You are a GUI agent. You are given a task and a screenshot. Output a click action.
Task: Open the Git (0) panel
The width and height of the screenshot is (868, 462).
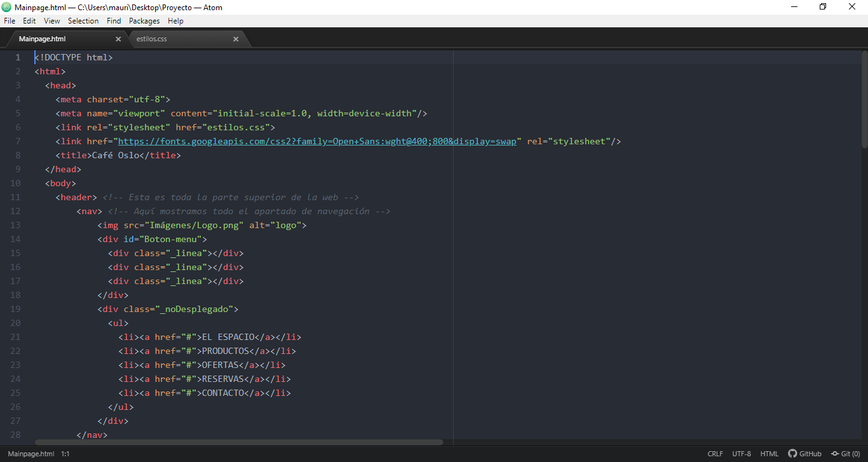point(845,454)
